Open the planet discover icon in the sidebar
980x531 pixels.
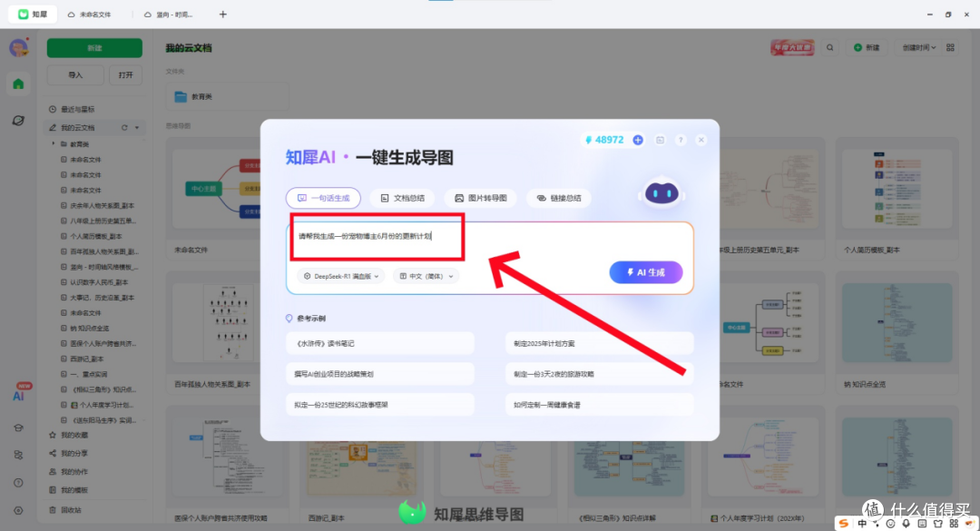[x=18, y=120]
